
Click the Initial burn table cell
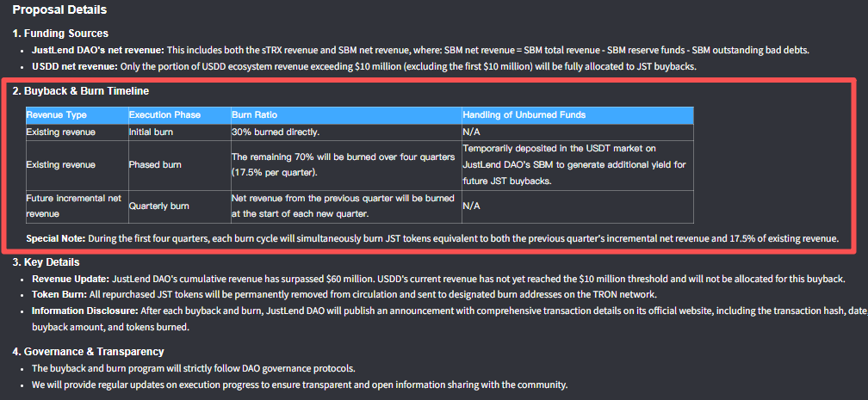click(152, 132)
